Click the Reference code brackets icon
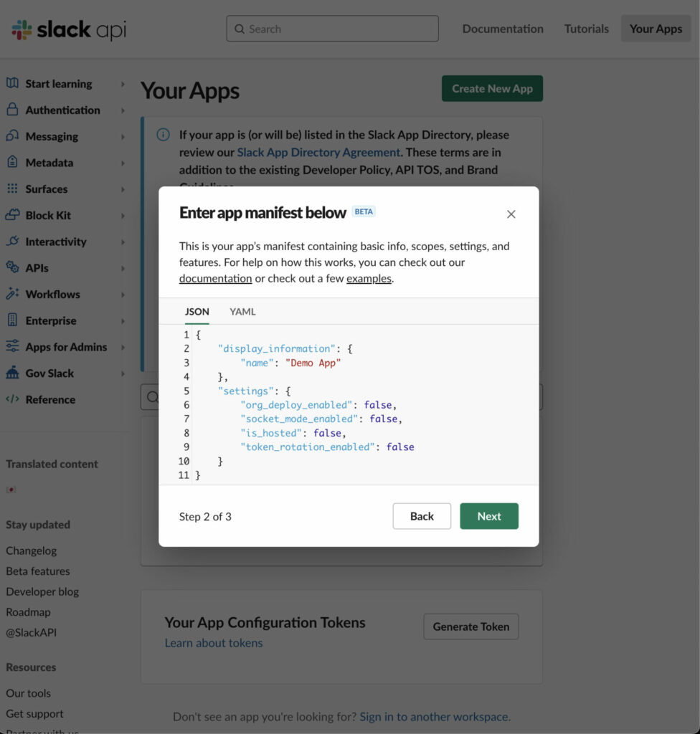 [13, 399]
